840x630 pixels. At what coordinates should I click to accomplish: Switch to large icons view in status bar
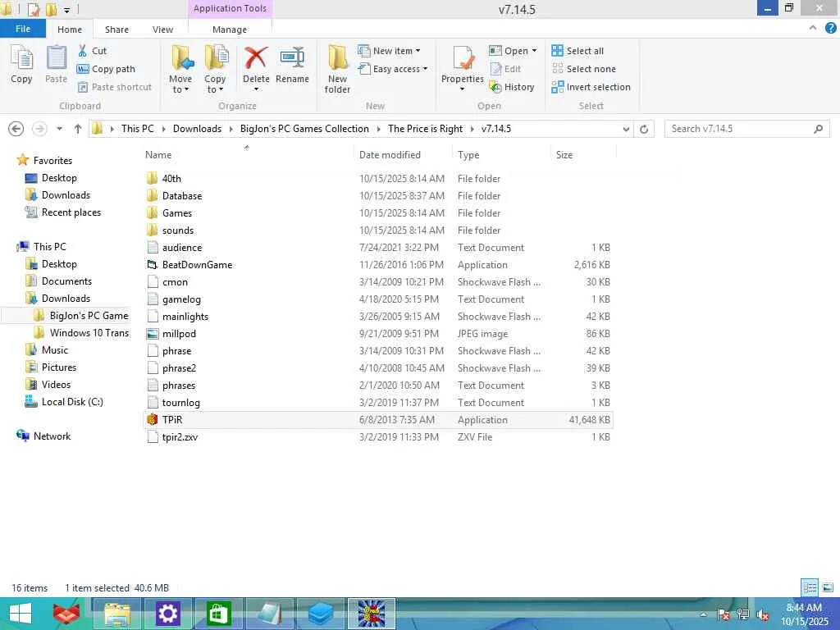point(828,587)
